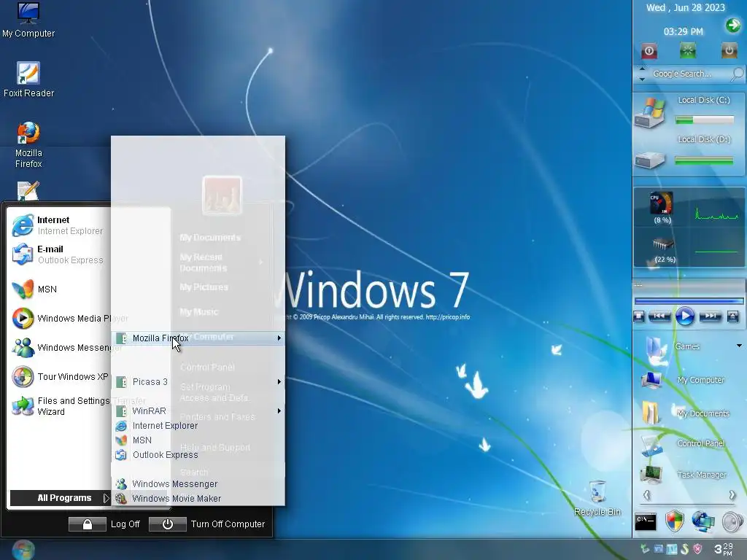
Task: Open Internet Explorer in pinned Start list
Action: pos(58,225)
